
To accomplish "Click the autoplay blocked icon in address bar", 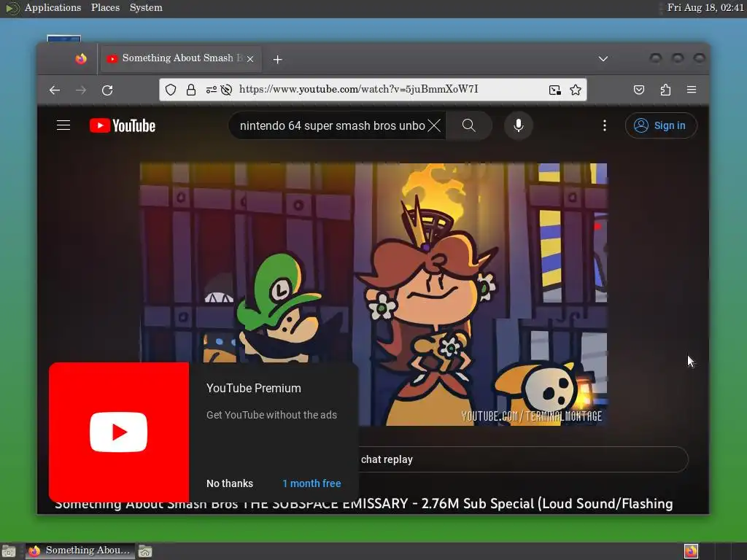I will [x=226, y=90].
